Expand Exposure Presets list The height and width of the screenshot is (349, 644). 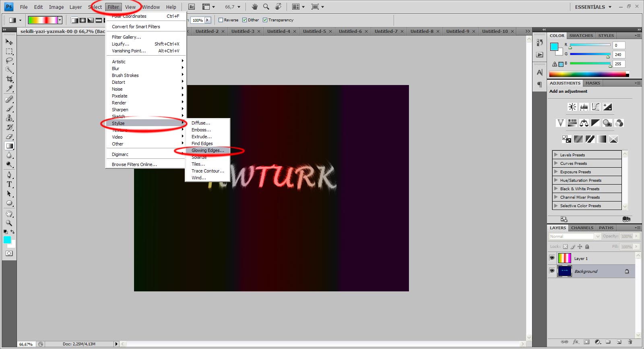(556, 172)
